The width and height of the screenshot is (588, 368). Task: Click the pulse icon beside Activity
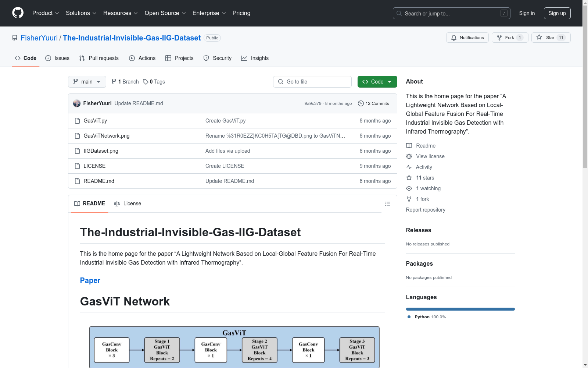(409, 167)
